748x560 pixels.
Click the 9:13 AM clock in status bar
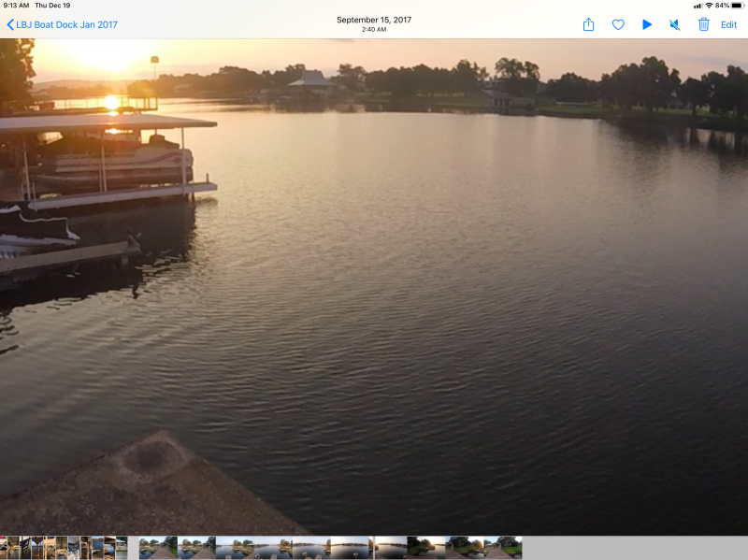(16, 6)
